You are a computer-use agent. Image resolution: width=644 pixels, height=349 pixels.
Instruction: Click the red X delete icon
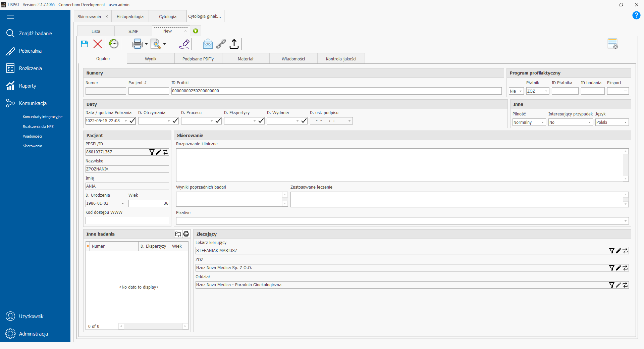coord(98,44)
